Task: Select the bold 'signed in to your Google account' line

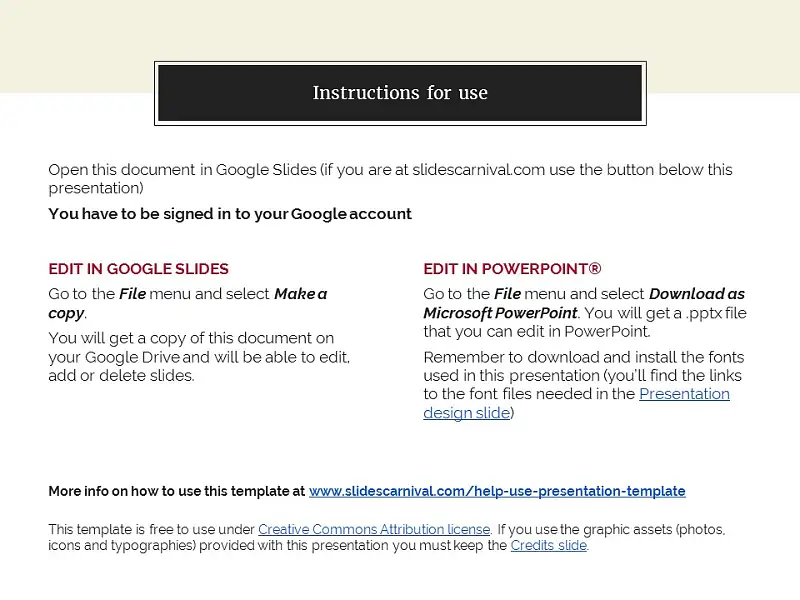Action: click(230, 214)
